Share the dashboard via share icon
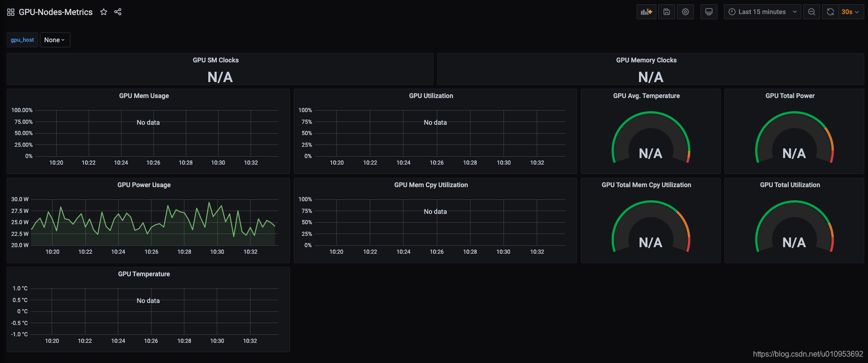 click(x=118, y=12)
